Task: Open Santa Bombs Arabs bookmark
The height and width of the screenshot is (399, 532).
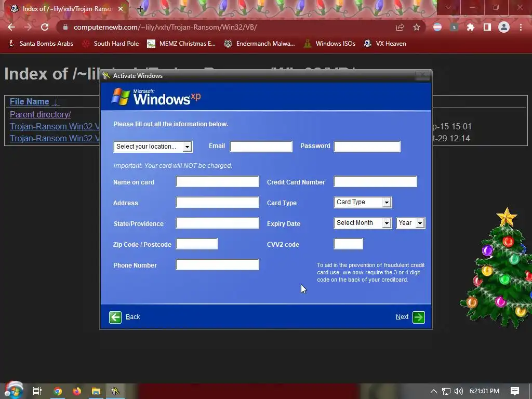Action: tap(41, 44)
